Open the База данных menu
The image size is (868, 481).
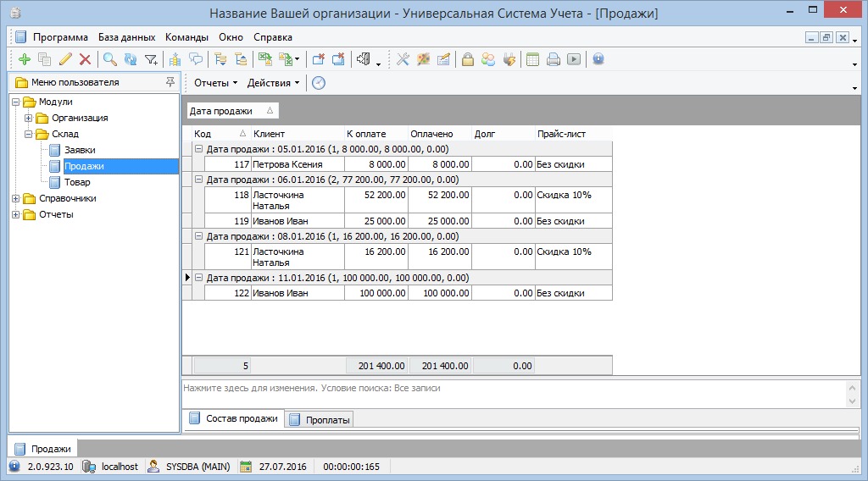coord(126,37)
